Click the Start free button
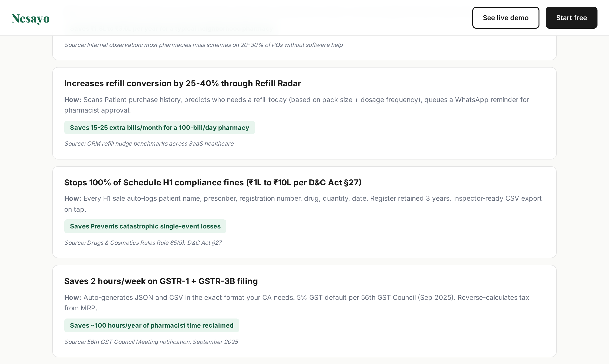 point(571,18)
